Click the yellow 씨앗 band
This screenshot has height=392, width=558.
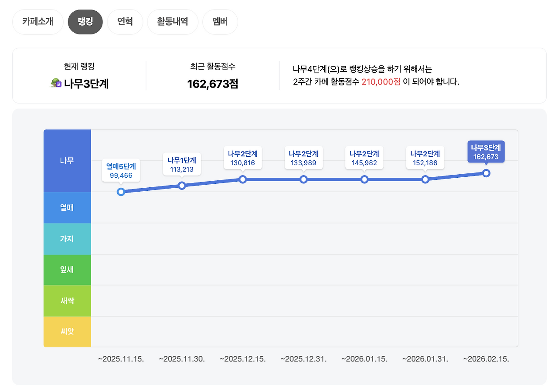(x=67, y=331)
